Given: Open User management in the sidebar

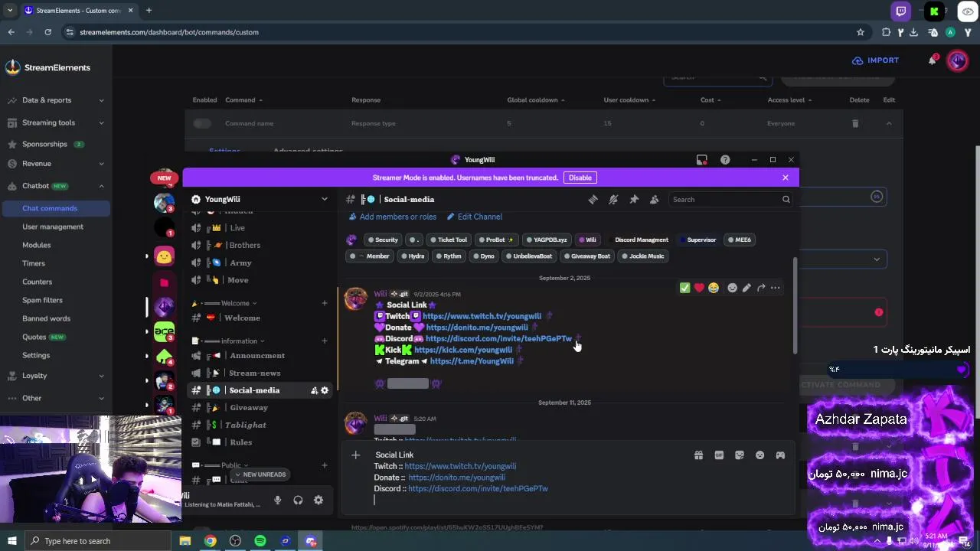Looking at the screenshot, I should pos(53,227).
